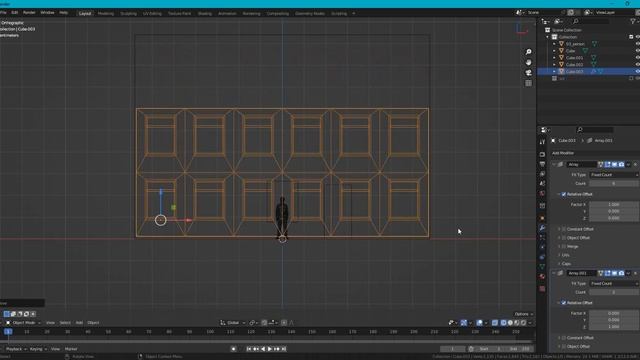Open the viewport Options dropdown
This screenshot has height=360, width=640.
[524, 314]
